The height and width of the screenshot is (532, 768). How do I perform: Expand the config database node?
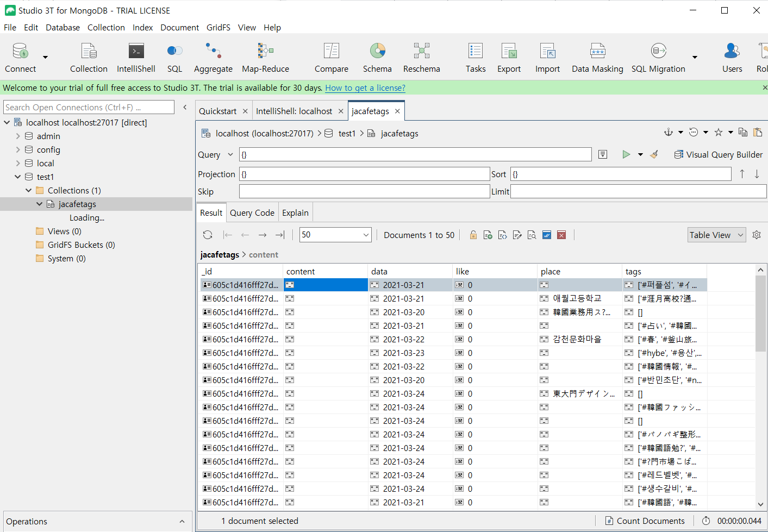18,149
